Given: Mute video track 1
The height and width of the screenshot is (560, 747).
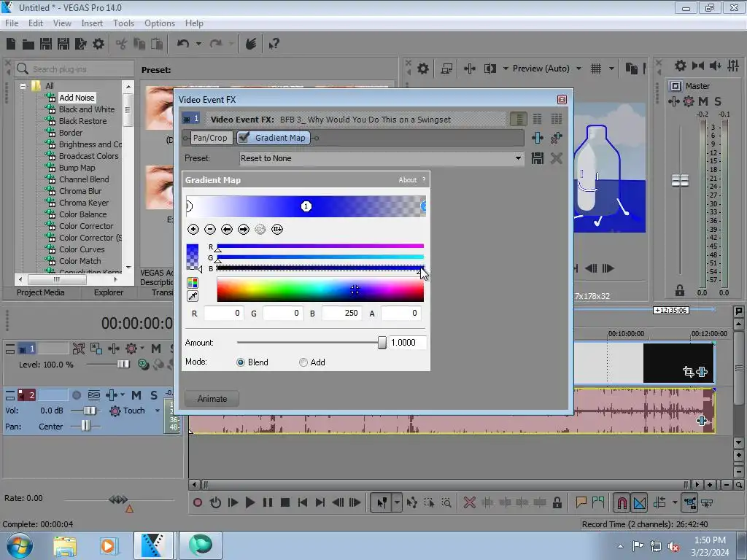Looking at the screenshot, I should (156, 349).
